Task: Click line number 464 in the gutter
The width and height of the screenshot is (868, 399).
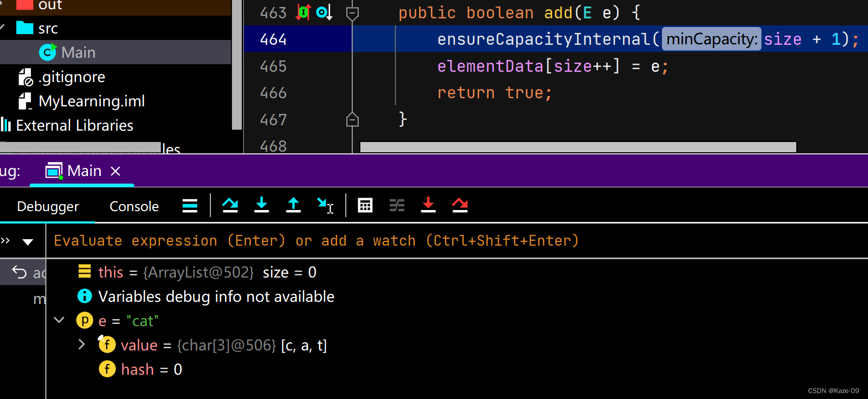Action: click(x=273, y=39)
